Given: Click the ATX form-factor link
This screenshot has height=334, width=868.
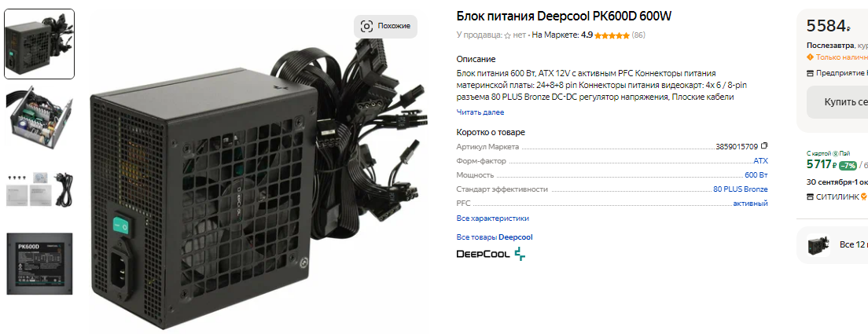Looking at the screenshot, I should 760,161.
